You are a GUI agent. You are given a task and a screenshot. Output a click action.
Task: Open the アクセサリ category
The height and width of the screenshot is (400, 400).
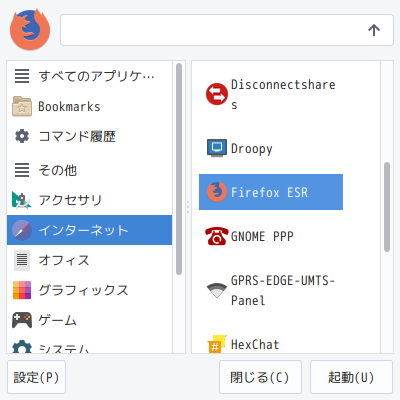click(90, 200)
